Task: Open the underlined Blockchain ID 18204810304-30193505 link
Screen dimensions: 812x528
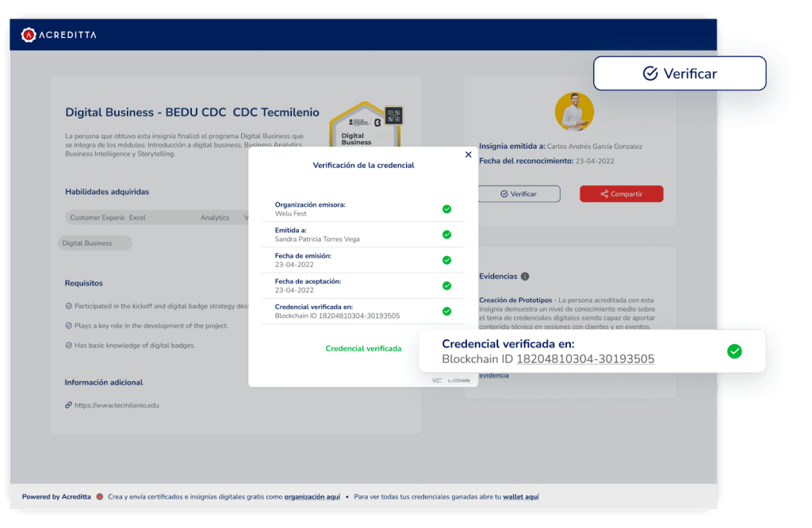Action: tap(585, 359)
